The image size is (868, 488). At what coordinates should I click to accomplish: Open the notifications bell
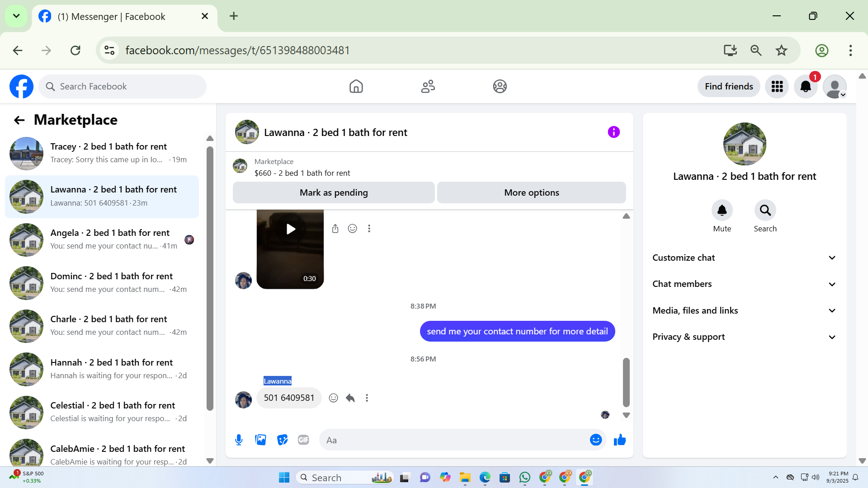pyautogui.click(x=806, y=86)
